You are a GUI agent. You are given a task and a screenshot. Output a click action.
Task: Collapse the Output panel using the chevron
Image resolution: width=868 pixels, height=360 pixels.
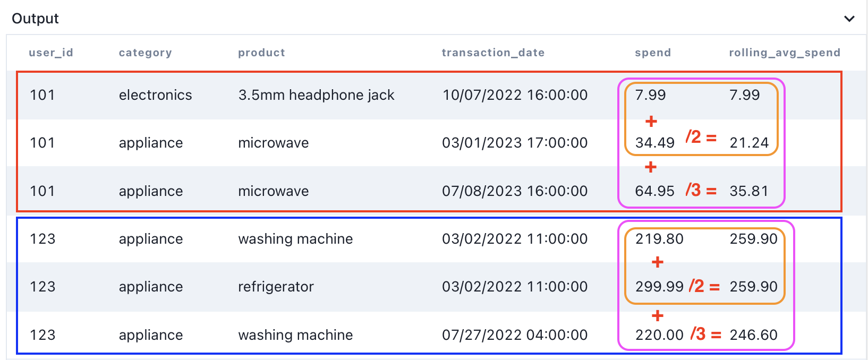pyautogui.click(x=849, y=19)
